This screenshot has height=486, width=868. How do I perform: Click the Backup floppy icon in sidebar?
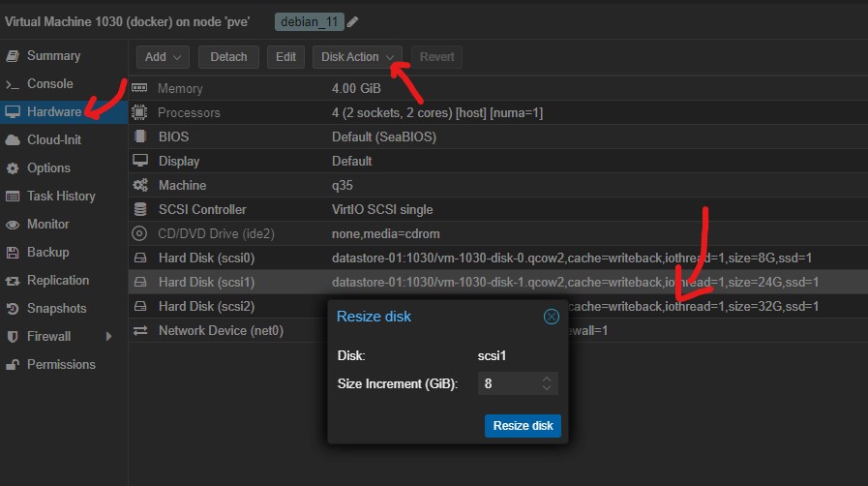click(x=13, y=253)
